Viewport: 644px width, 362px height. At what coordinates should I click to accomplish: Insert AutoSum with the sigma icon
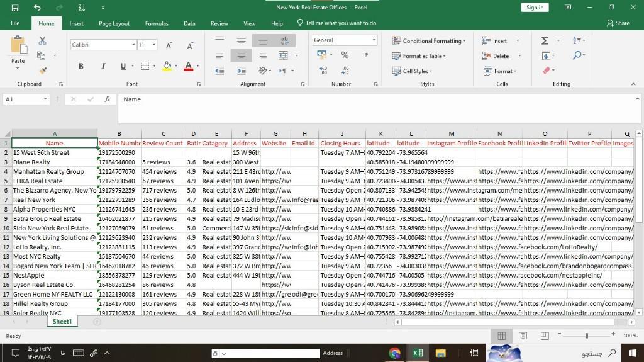tap(545, 40)
